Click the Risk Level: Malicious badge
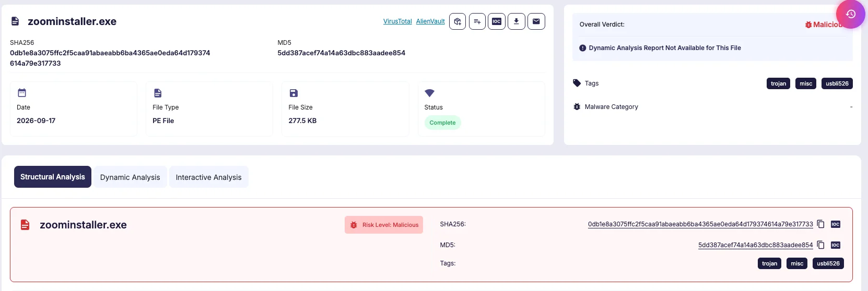This screenshot has width=868, height=291. (x=384, y=225)
